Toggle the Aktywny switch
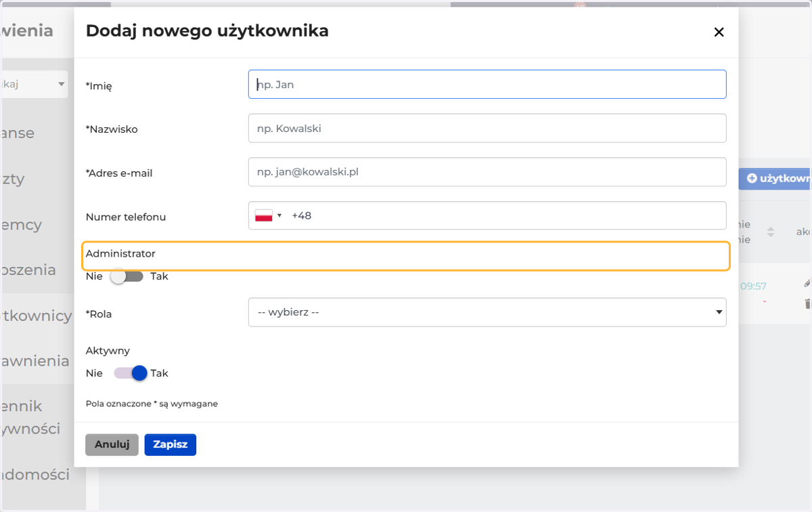The image size is (812, 512). tap(131, 373)
